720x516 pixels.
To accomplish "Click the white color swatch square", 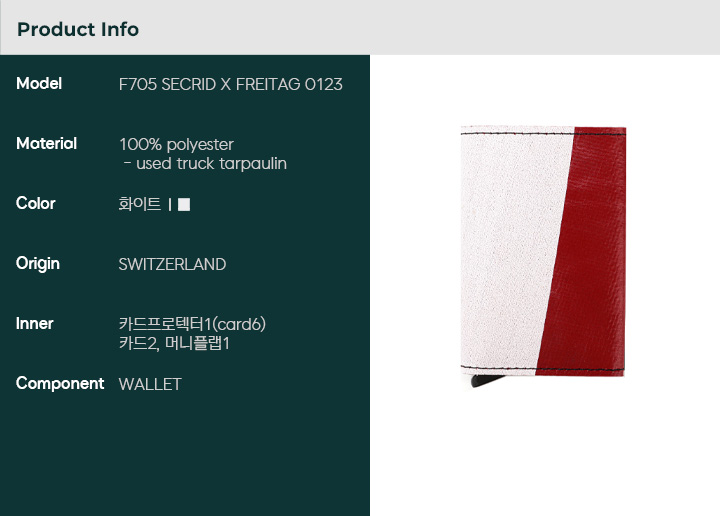I will [x=184, y=204].
